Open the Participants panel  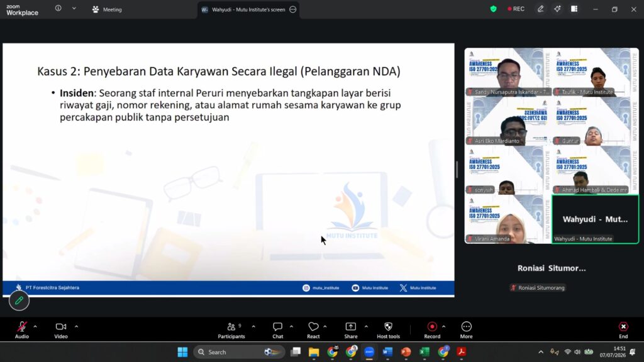tap(231, 330)
